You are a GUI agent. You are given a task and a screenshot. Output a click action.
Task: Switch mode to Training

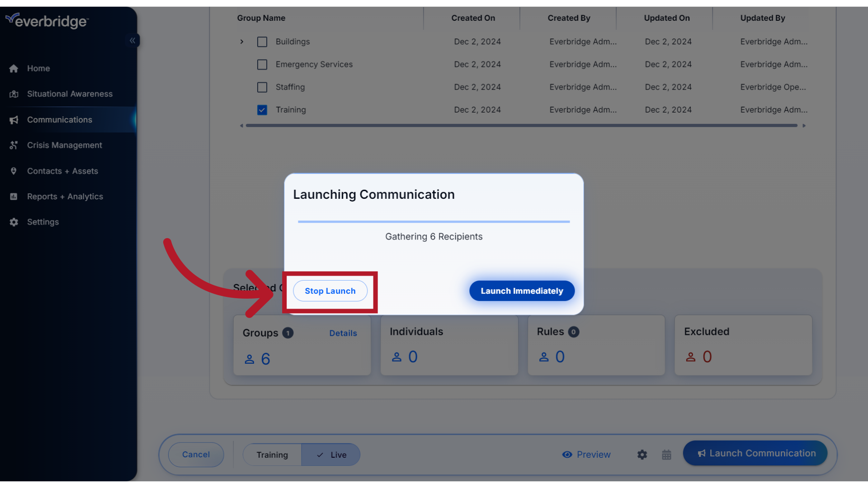tap(272, 455)
